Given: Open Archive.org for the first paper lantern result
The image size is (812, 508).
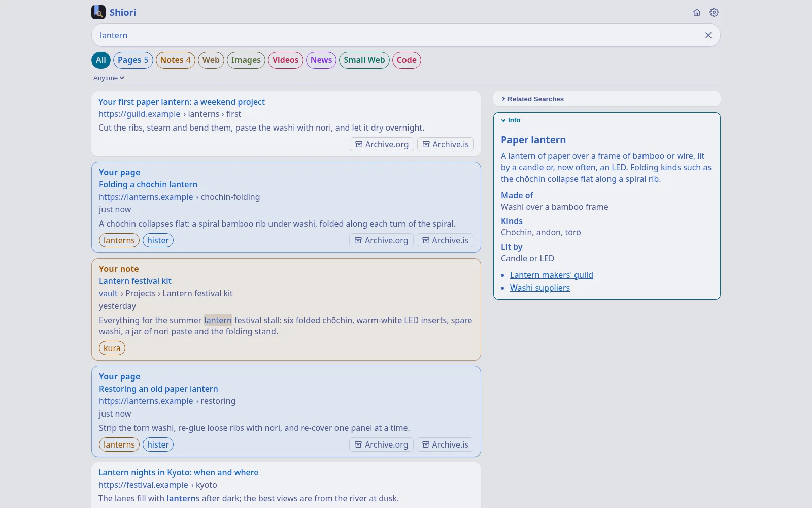Looking at the screenshot, I should (382, 144).
